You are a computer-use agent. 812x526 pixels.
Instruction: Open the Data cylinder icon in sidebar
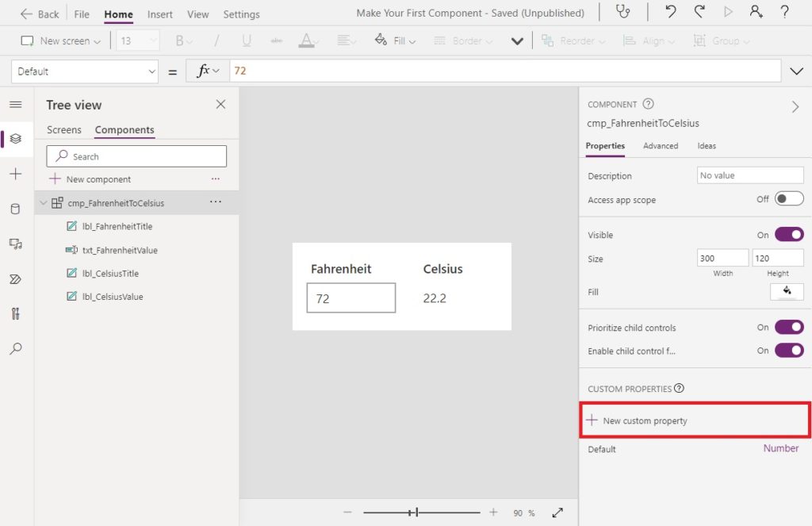pos(16,209)
